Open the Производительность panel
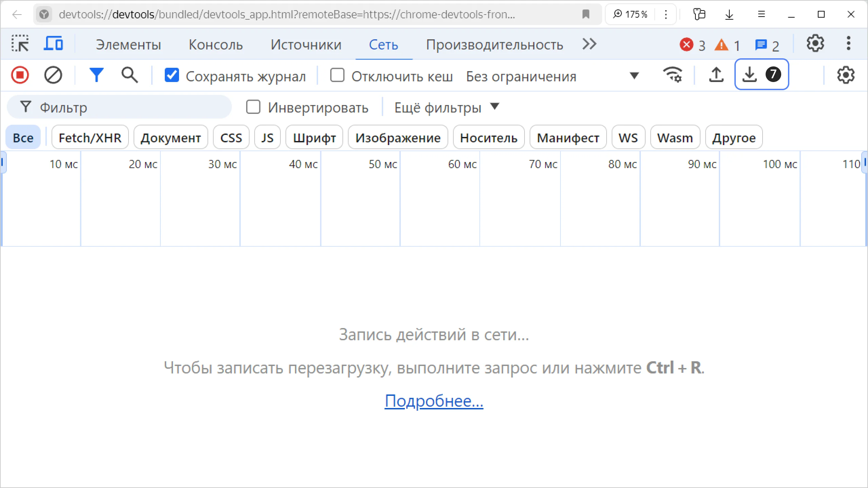The image size is (868, 488). (x=495, y=44)
